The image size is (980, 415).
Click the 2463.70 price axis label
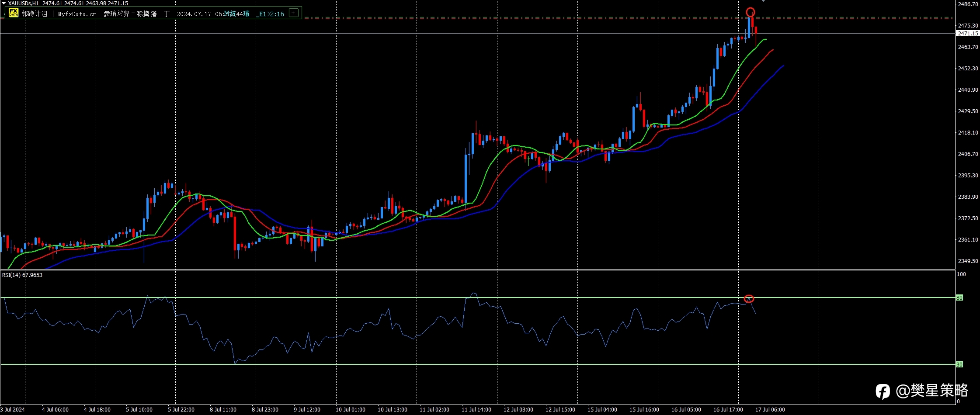click(968, 47)
